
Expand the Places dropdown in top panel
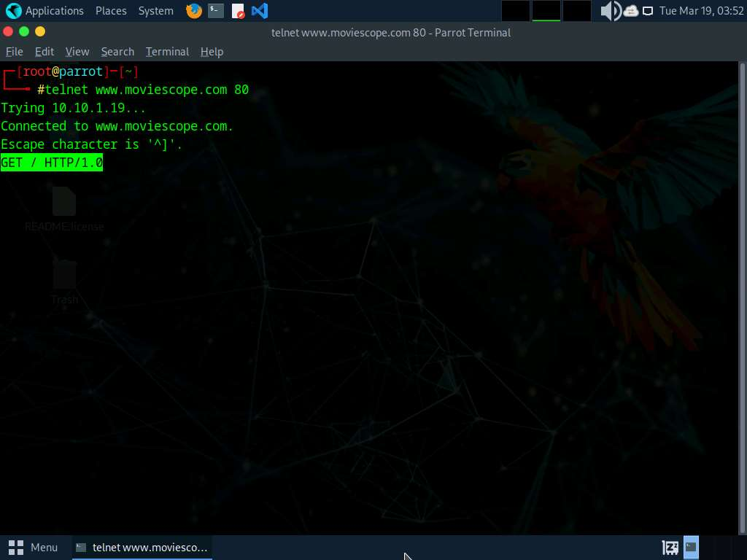click(111, 11)
